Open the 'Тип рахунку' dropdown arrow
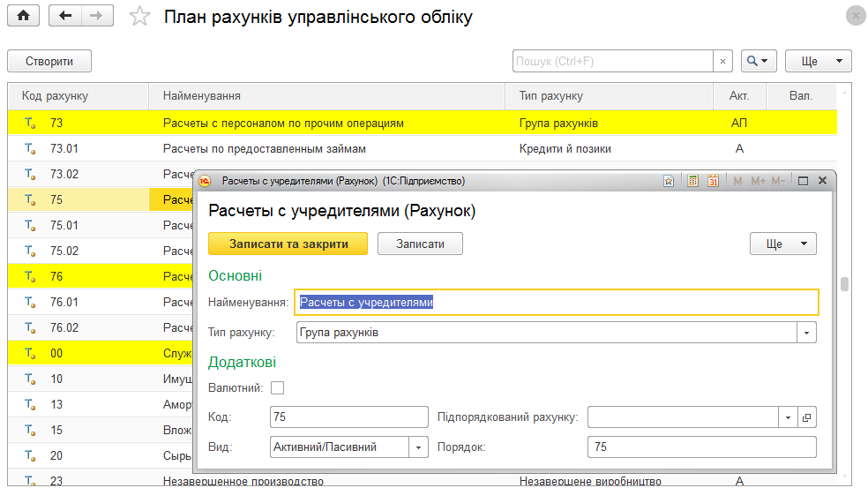Image resolution: width=868 pixels, height=488 pixels. click(x=806, y=333)
